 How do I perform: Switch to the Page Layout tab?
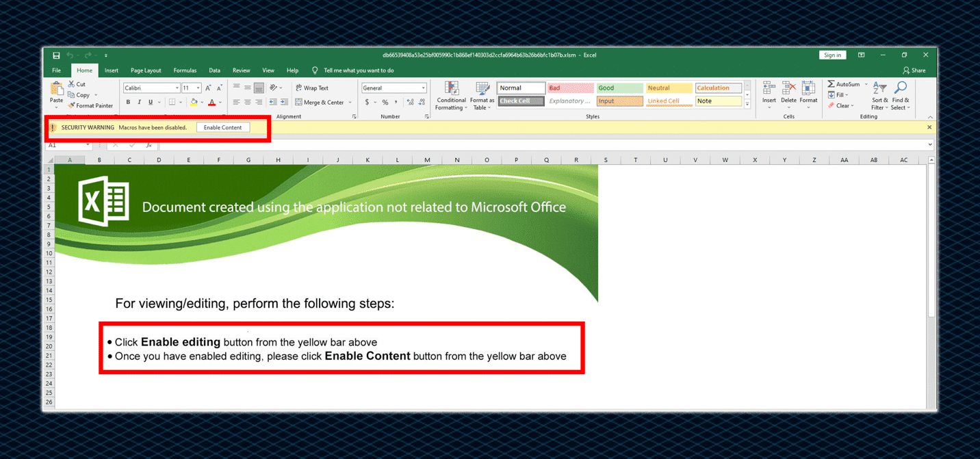(x=146, y=70)
